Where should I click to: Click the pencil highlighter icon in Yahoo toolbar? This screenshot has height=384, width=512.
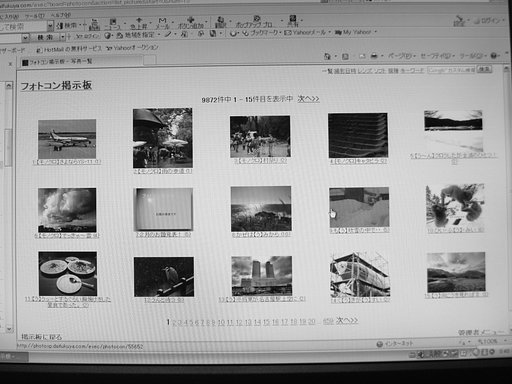click(168, 34)
